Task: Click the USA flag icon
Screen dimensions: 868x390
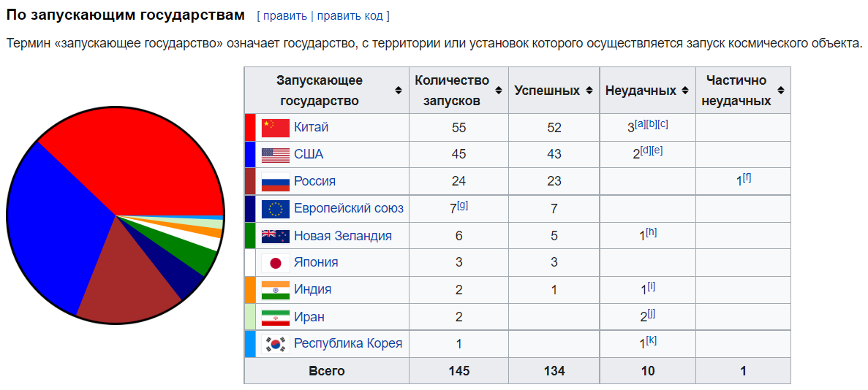Action: click(275, 155)
